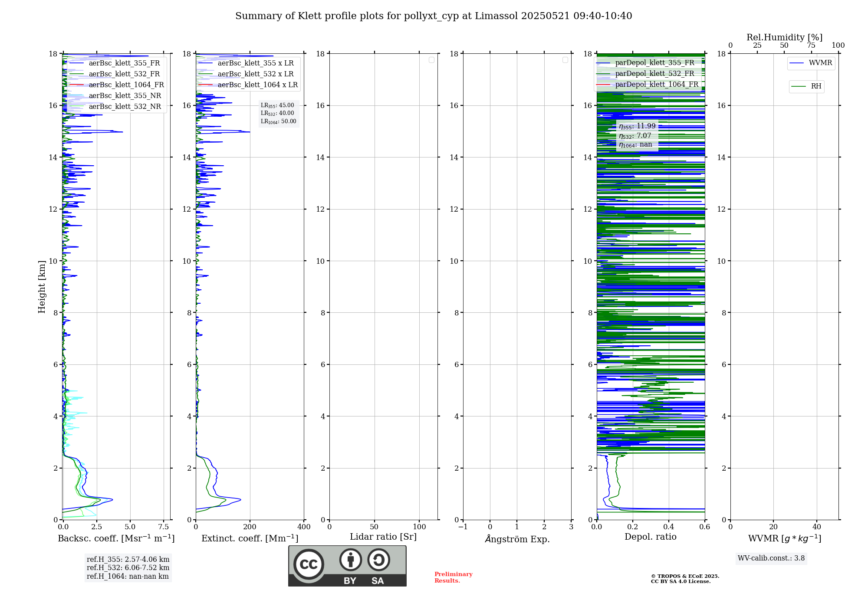This screenshot has width=868, height=590.
Task: Click the red line sample for aerBsc_klett_1064_FR
Action: click(x=76, y=85)
